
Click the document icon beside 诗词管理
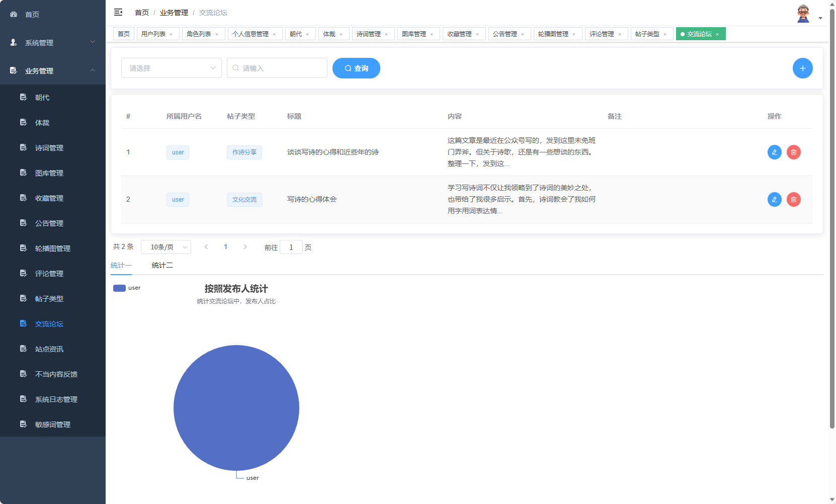coord(23,147)
